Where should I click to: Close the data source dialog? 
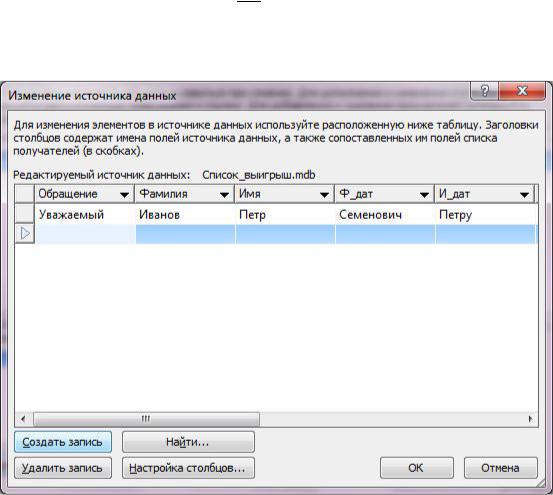click(522, 91)
